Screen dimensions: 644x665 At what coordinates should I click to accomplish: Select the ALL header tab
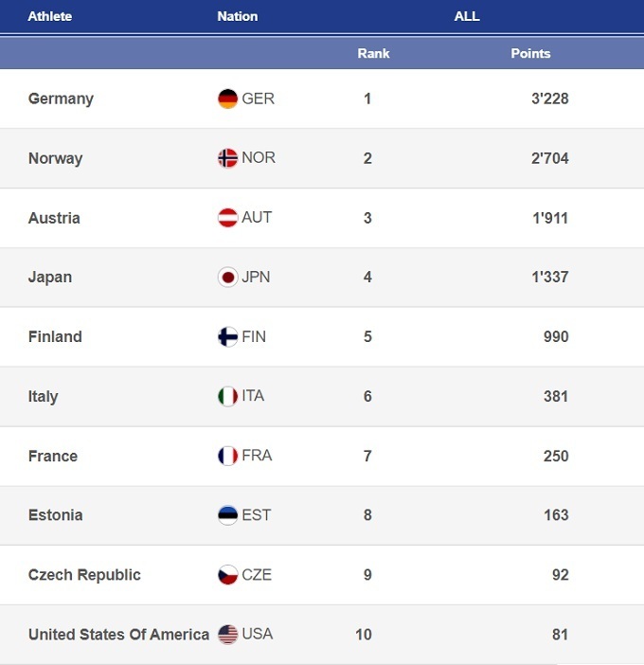click(467, 16)
